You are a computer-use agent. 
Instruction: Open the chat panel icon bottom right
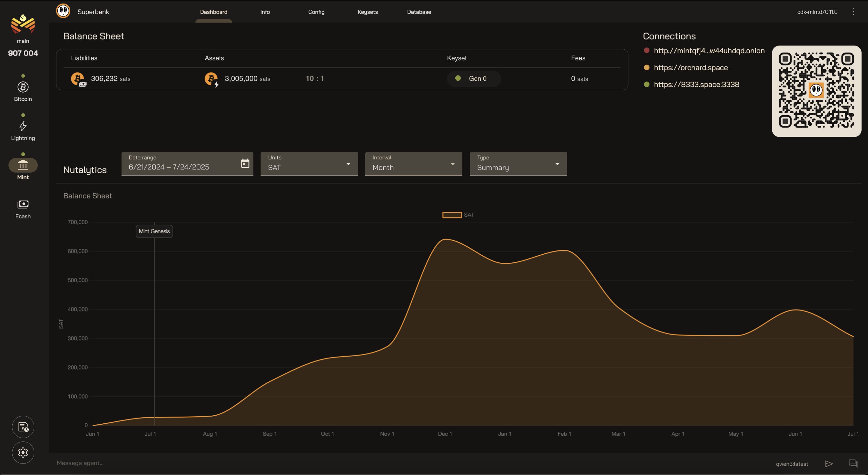point(853,463)
